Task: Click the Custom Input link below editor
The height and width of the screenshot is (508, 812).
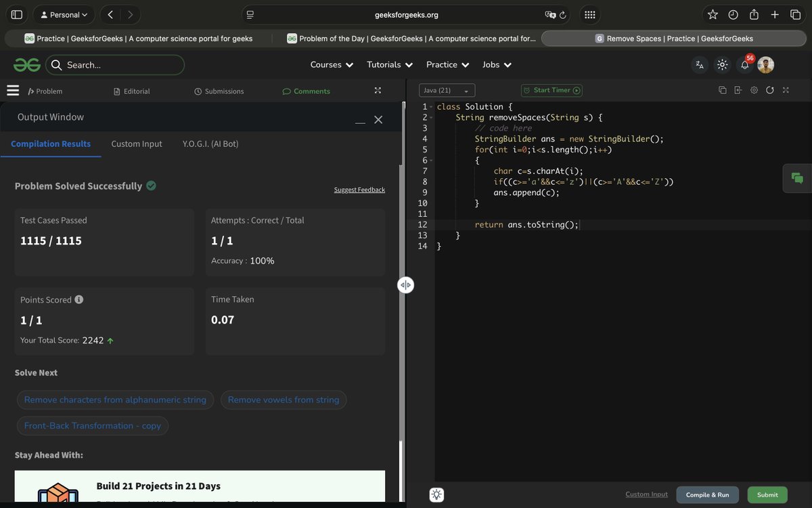Action: coord(646,494)
